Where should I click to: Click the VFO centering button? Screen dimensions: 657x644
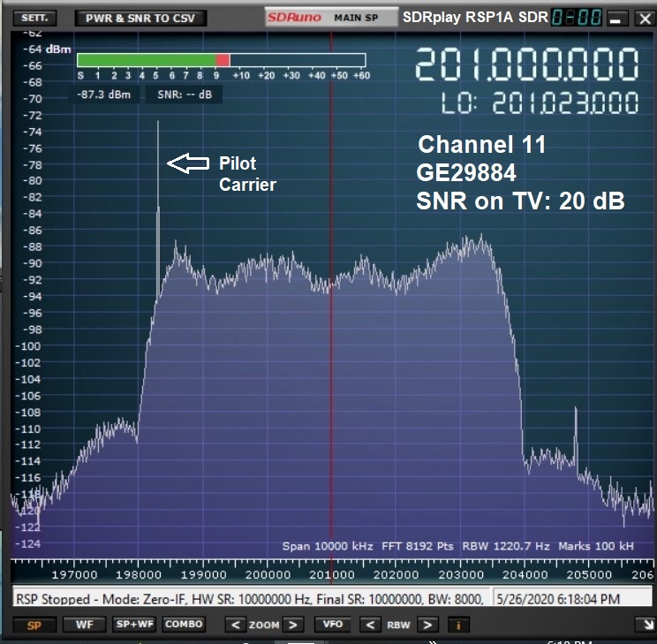point(335,625)
